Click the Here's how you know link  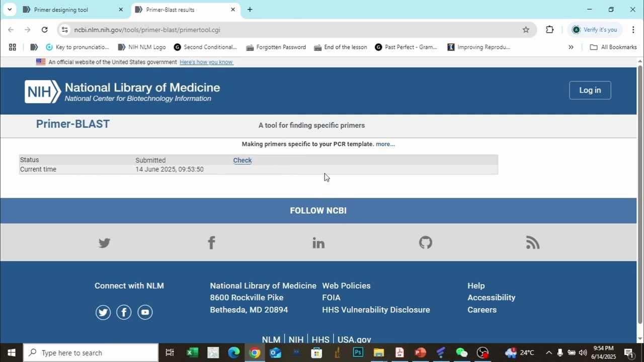click(x=206, y=62)
